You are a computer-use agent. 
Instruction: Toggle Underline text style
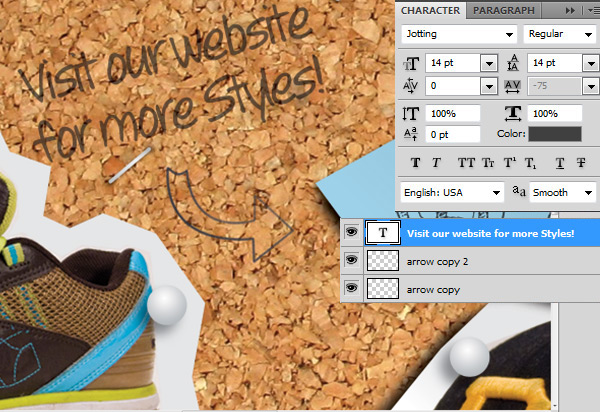pyautogui.click(x=560, y=163)
